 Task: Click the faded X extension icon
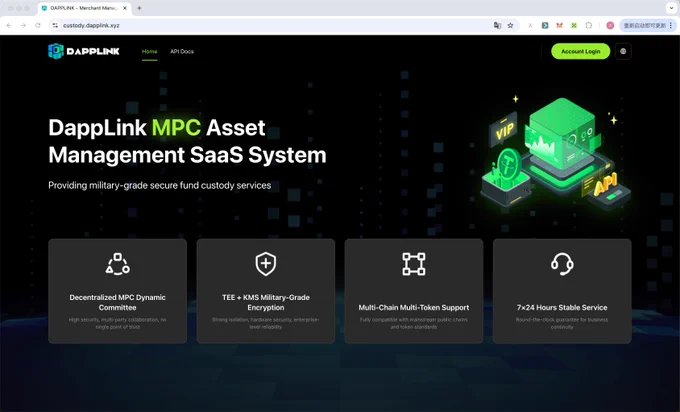[530, 26]
